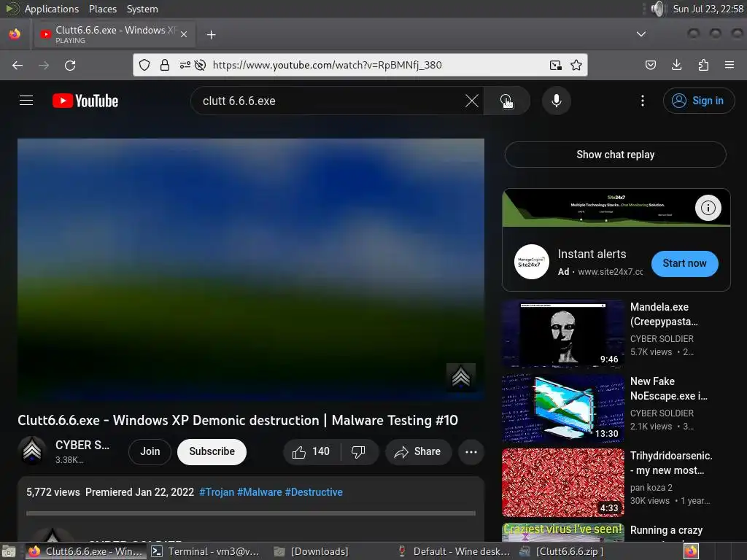Show desktop from taskbar icon
747x560 pixels.
coord(9,551)
